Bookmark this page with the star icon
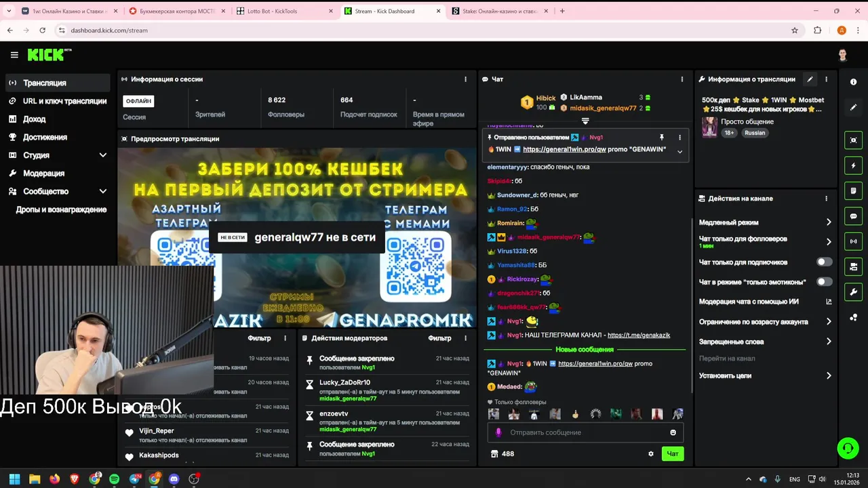The image size is (868, 488). click(x=795, y=30)
